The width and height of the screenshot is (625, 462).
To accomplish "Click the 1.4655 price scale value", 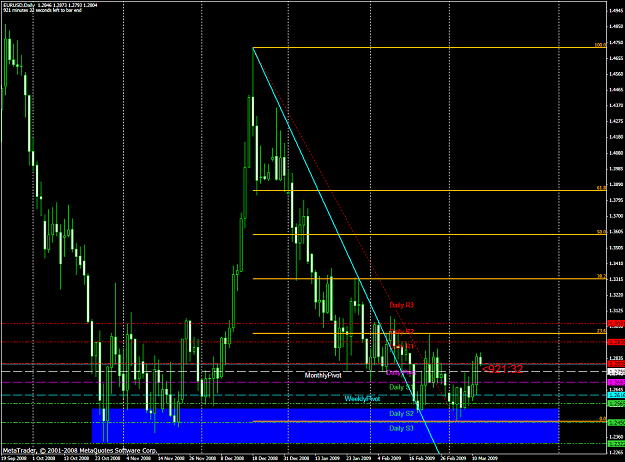I will 615,58.
